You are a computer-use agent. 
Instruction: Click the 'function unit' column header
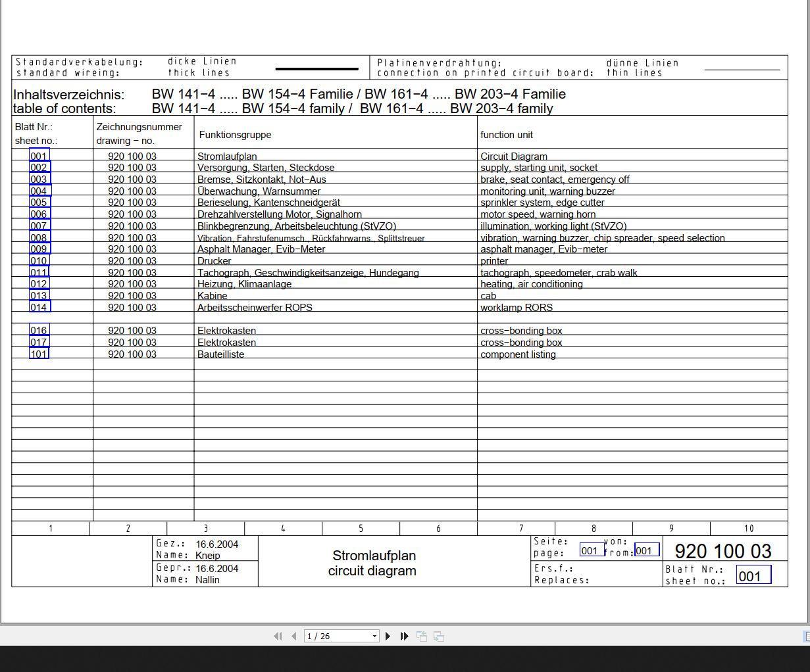pyautogui.click(x=507, y=135)
